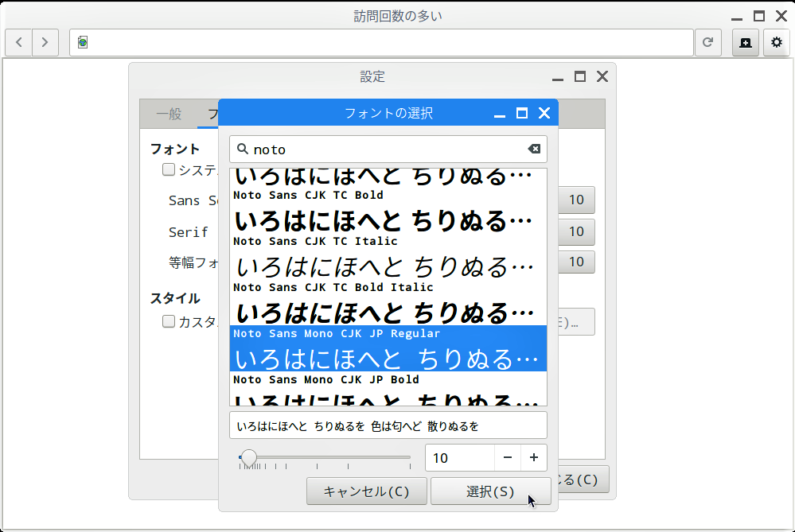
Task: Maximize the 設定 window
Action: pos(580,76)
